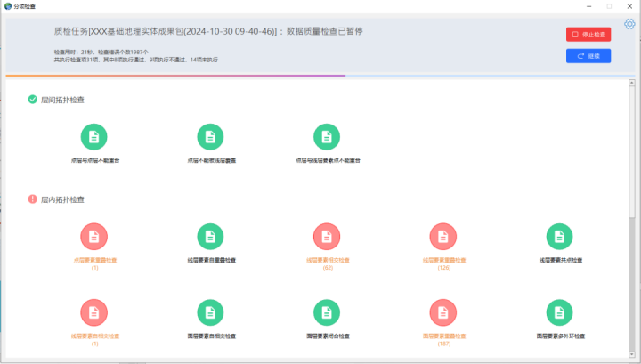Open 线层要素重叠检查 with 126 errors
The width and height of the screenshot is (641, 364).
tap(443, 236)
